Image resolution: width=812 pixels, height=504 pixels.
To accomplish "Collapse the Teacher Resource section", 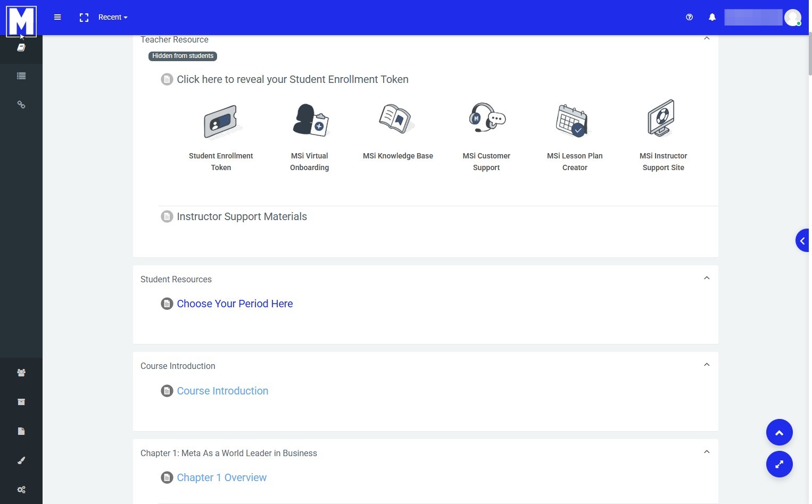I will (x=707, y=38).
